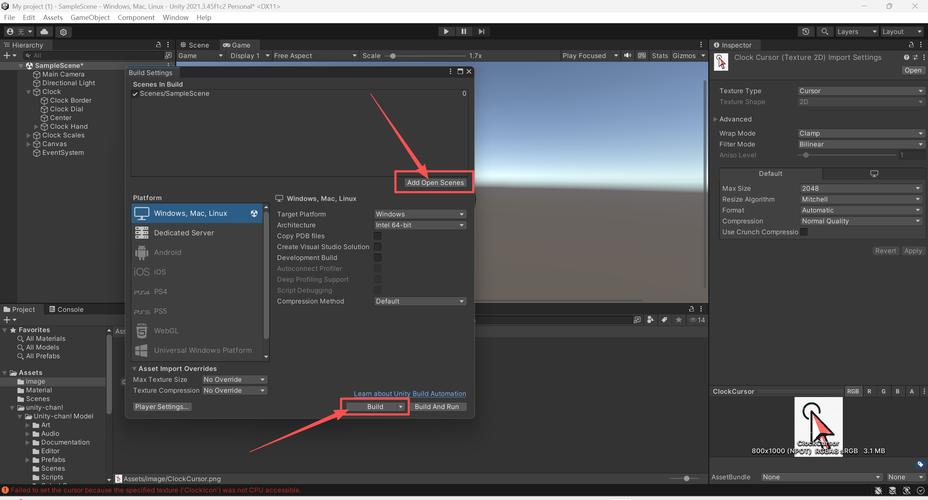
Task: Toggle the Game view keyboard shortcuts icon
Action: [x=642, y=55]
